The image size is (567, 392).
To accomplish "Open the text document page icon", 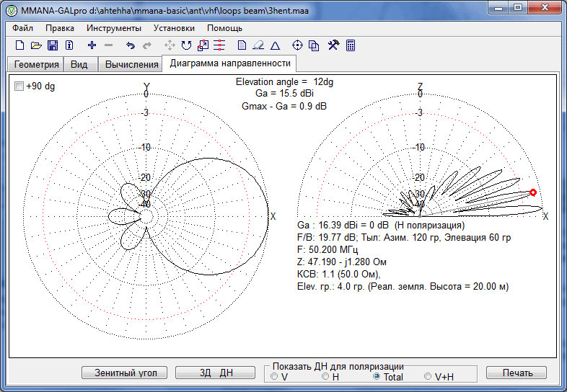I will coord(242,45).
